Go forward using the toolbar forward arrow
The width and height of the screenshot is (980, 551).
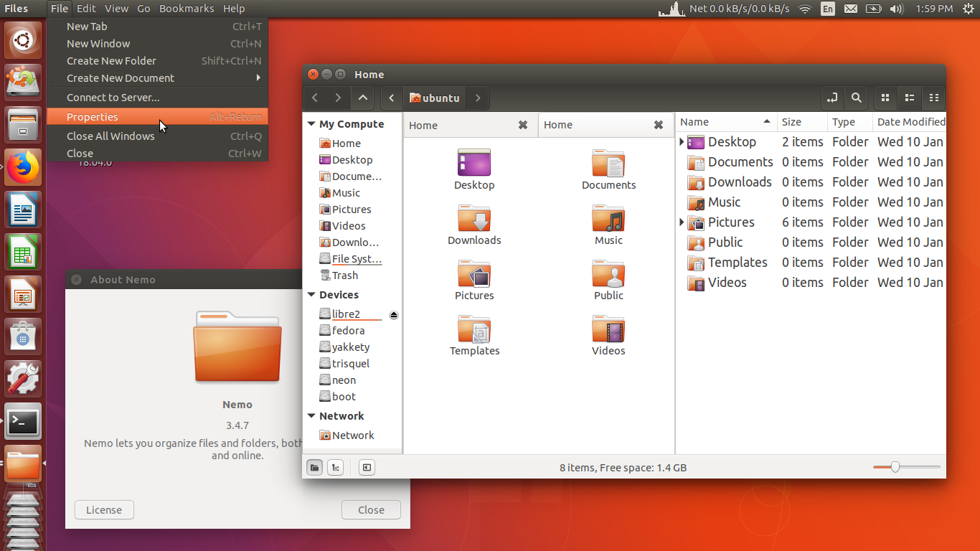click(339, 98)
